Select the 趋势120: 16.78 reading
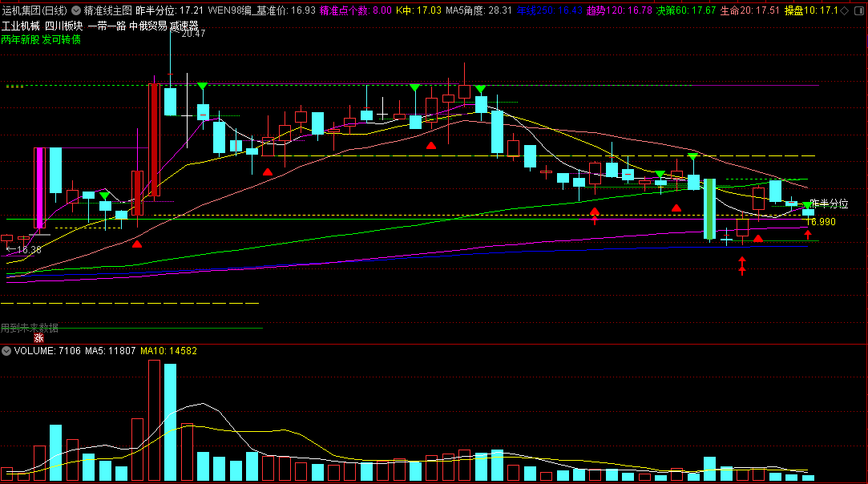This screenshot has width=868, height=484. (x=620, y=10)
